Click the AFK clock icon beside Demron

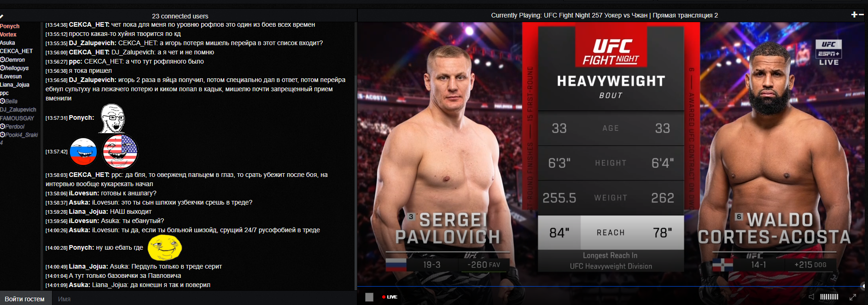[x=3, y=60]
